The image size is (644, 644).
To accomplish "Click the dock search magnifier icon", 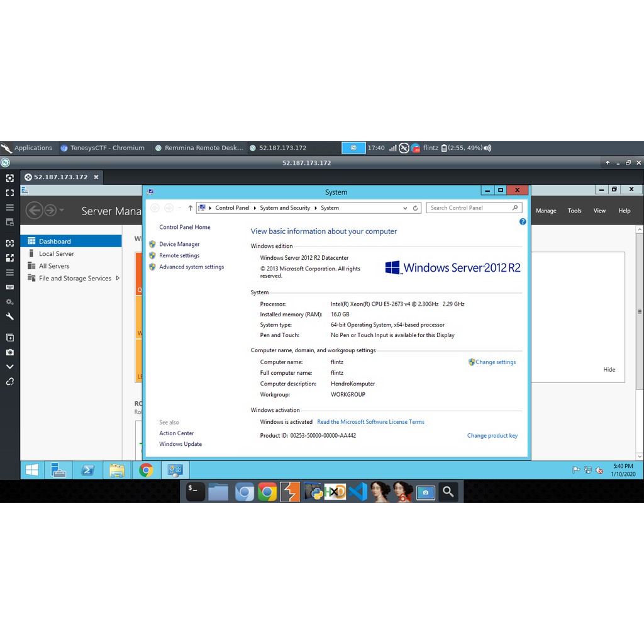I will pos(448,492).
